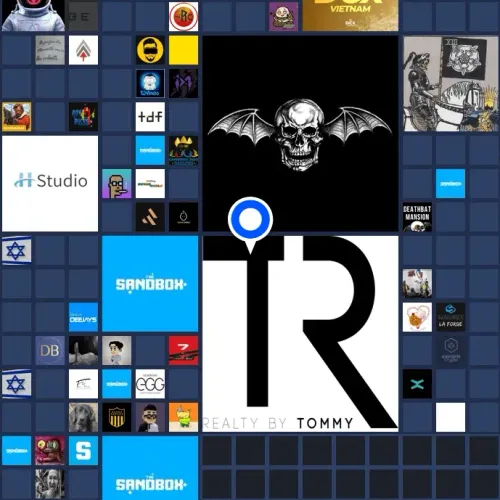Image resolution: width=500 pixels, height=500 pixels.
Task: Select the solid yellow land tile
Action: 183,50
